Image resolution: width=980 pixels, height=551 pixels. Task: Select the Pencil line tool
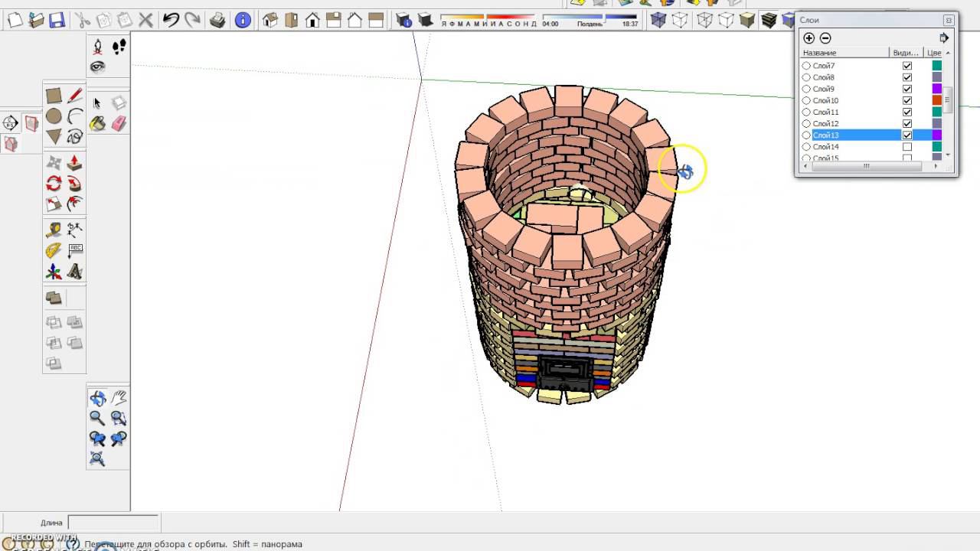pyautogui.click(x=74, y=96)
